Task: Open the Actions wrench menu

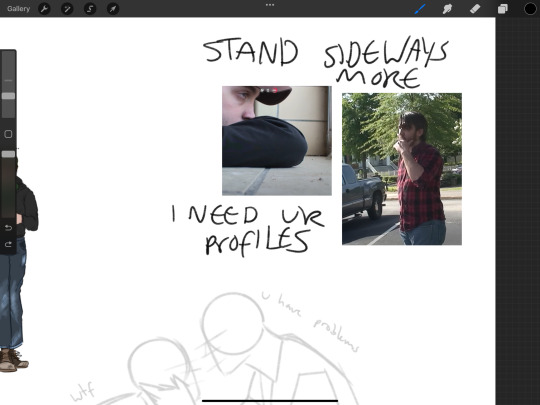Action: point(44,9)
